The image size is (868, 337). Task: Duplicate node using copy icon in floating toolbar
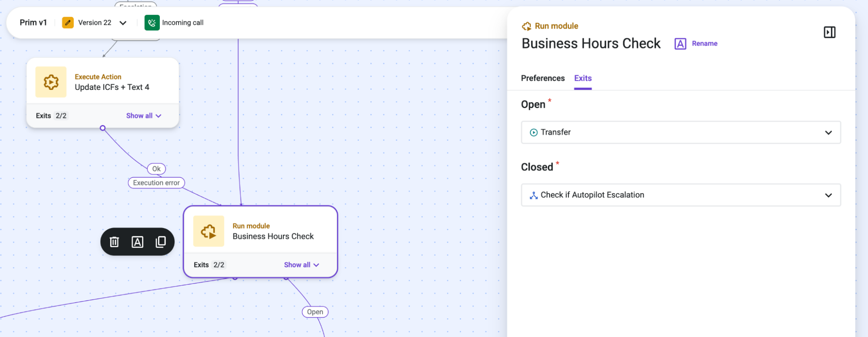(x=161, y=242)
